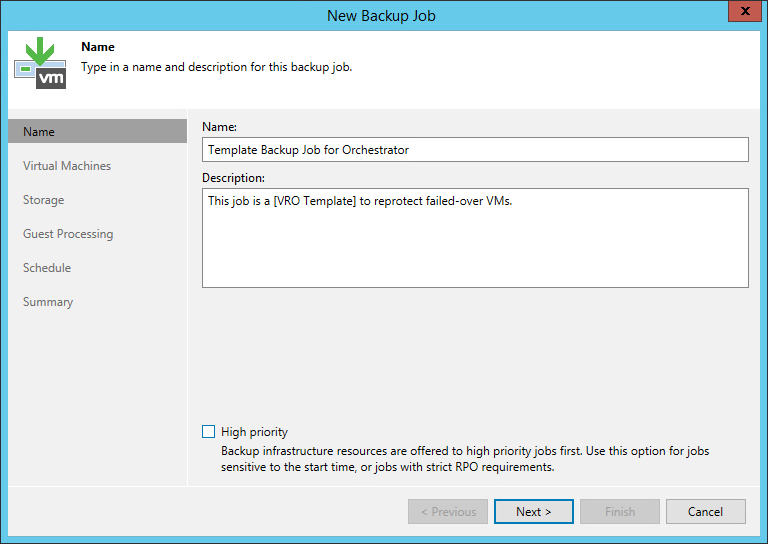Close the New Backup Job dialog
The width and height of the screenshot is (768, 544).
tap(740, 12)
